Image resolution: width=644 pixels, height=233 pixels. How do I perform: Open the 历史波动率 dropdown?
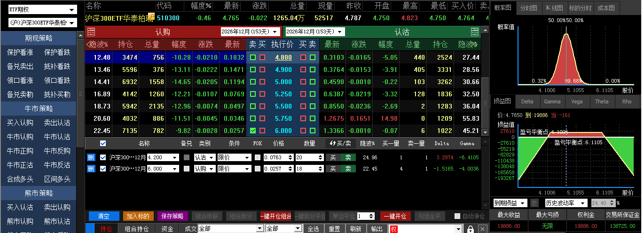pos(565,203)
